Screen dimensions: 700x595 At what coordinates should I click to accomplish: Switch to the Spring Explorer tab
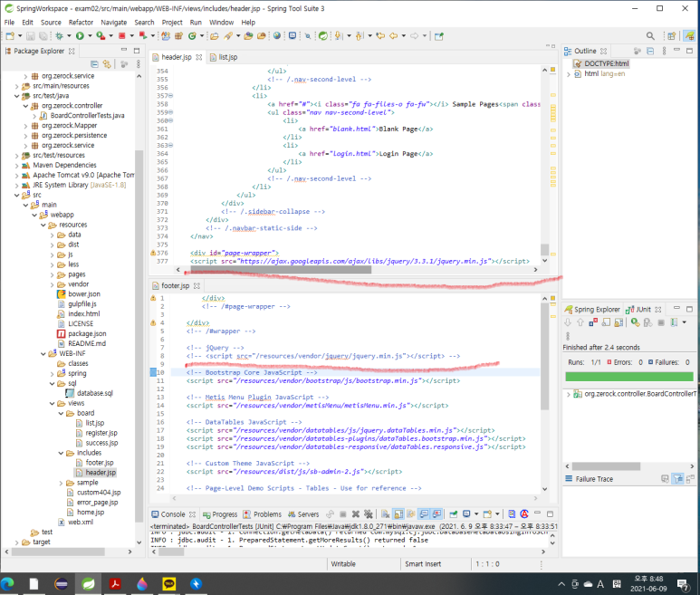(592, 310)
